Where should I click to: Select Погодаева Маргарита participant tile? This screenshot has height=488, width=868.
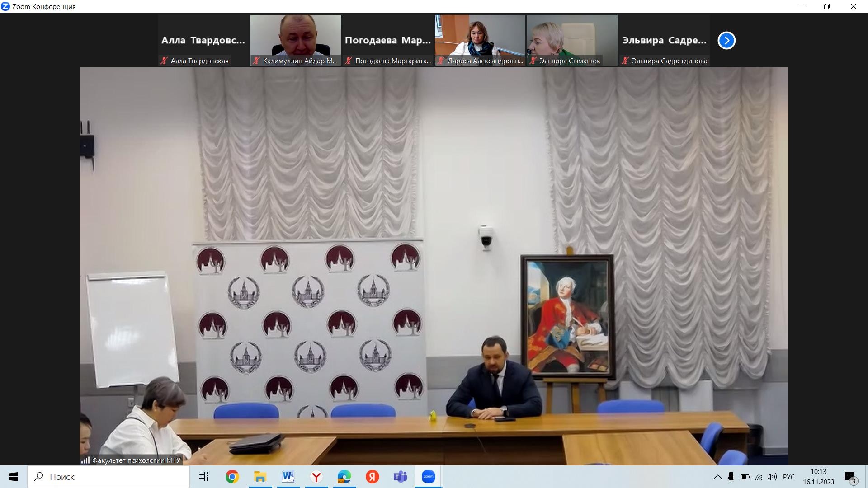coord(388,40)
